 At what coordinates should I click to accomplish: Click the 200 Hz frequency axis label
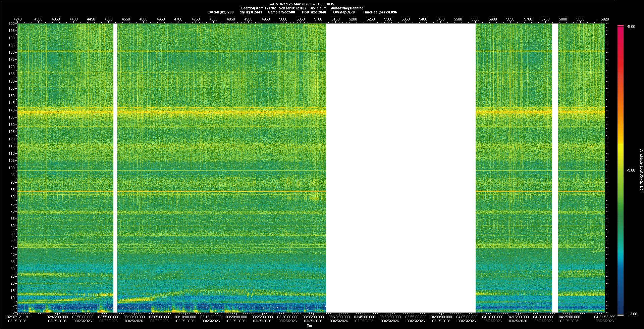point(11,23)
